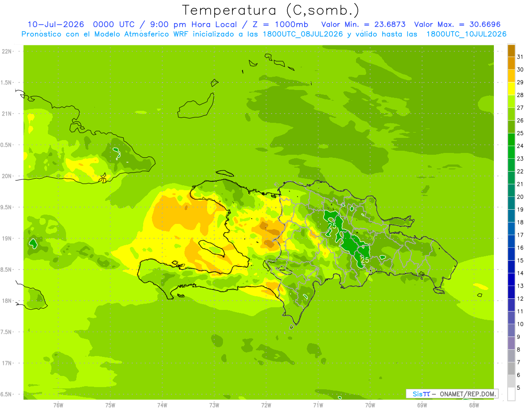Click the orange swatch between 30 and 31
532x411 pixels.
pos(511,63)
